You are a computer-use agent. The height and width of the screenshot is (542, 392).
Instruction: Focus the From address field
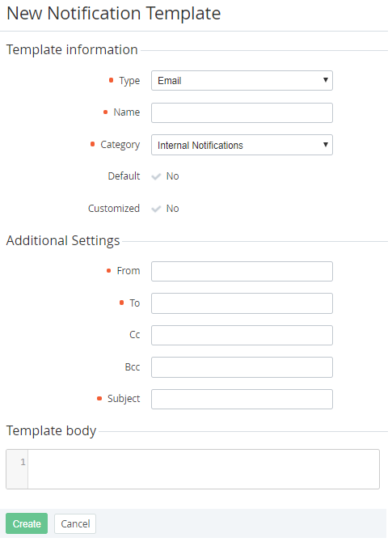pos(242,271)
